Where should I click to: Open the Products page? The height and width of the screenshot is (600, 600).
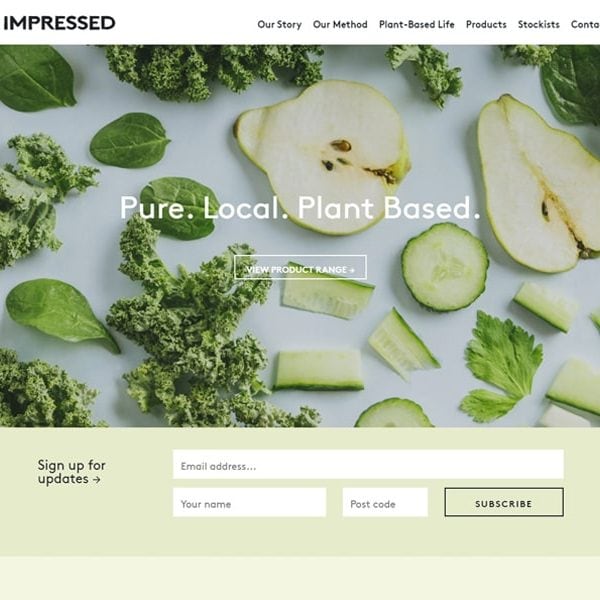tap(486, 24)
